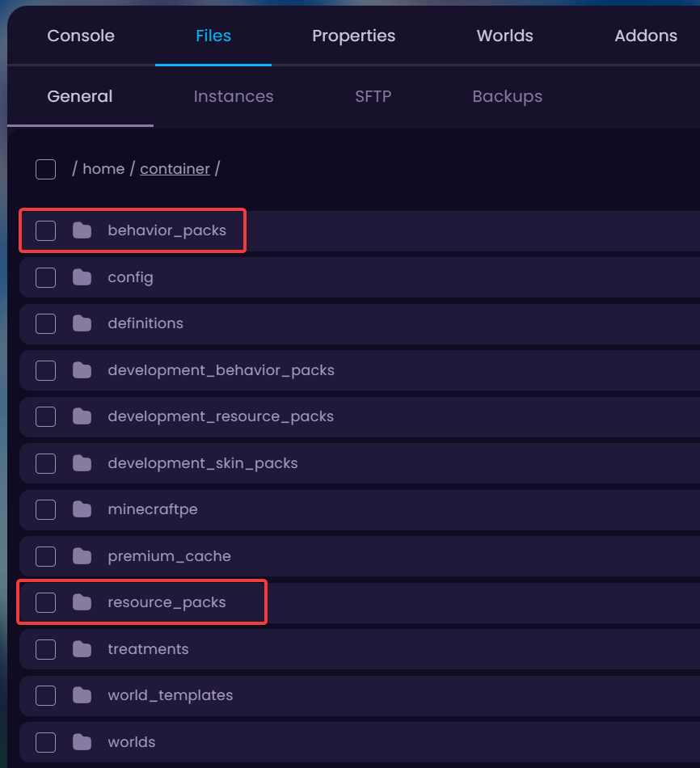
Task: Switch to the SFTP sub-tab
Action: pyautogui.click(x=373, y=96)
